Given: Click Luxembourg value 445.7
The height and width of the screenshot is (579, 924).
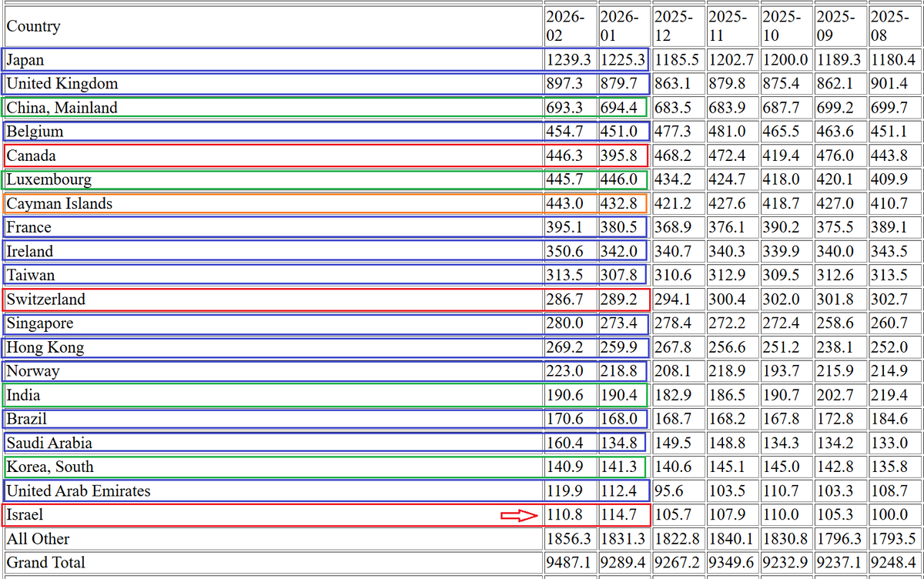Looking at the screenshot, I should click(564, 179).
